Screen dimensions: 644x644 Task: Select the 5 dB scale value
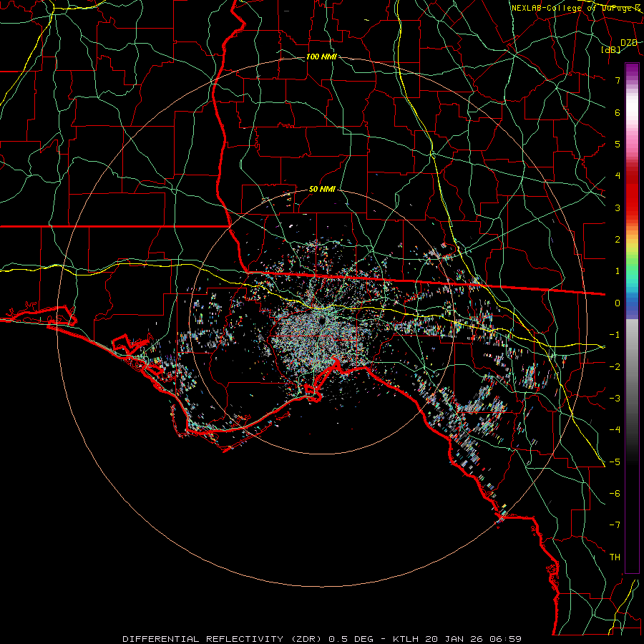click(x=618, y=144)
